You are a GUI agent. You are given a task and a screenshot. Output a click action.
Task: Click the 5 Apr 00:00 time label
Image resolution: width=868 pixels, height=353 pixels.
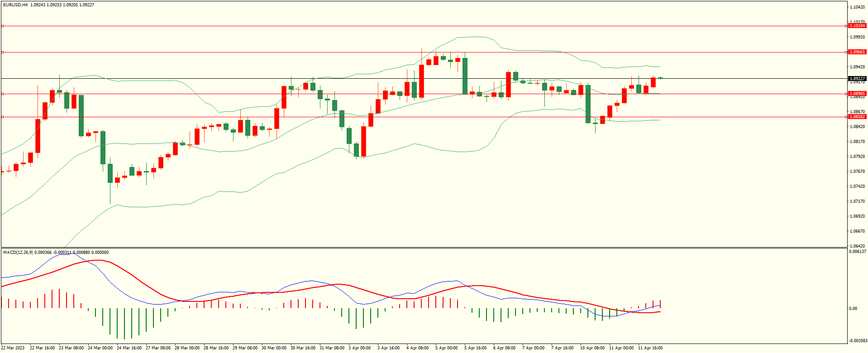[446, 348]
